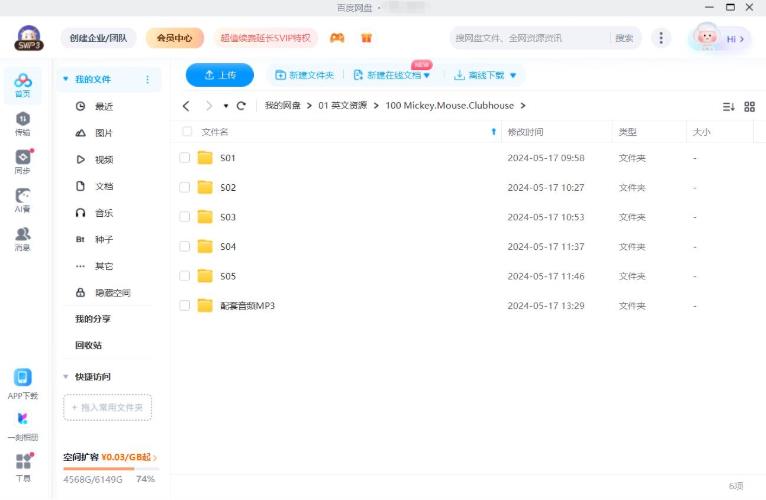Tick the checkbox for S03
The width and height of the screenshot is (766, 500).
pos(185,217)
